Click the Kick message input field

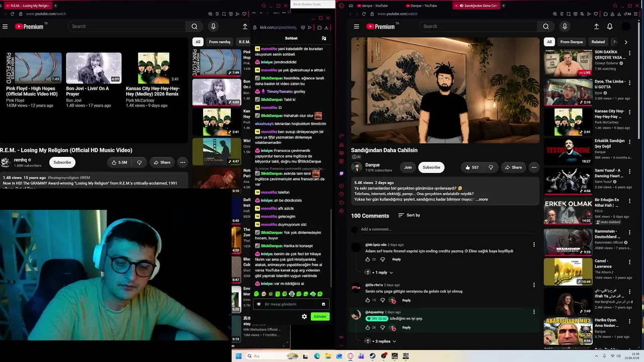tap(292, 304)
